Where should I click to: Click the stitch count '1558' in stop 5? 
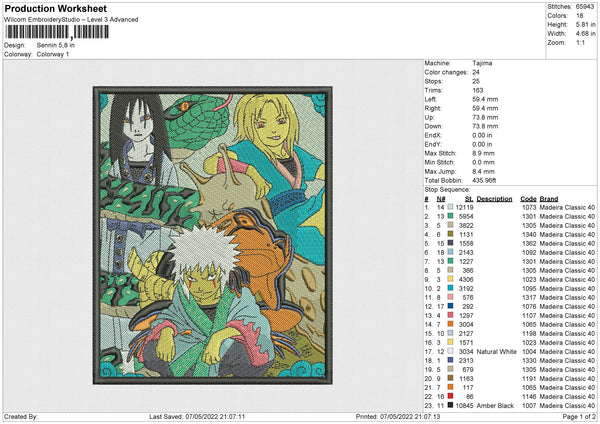[466, 243]
